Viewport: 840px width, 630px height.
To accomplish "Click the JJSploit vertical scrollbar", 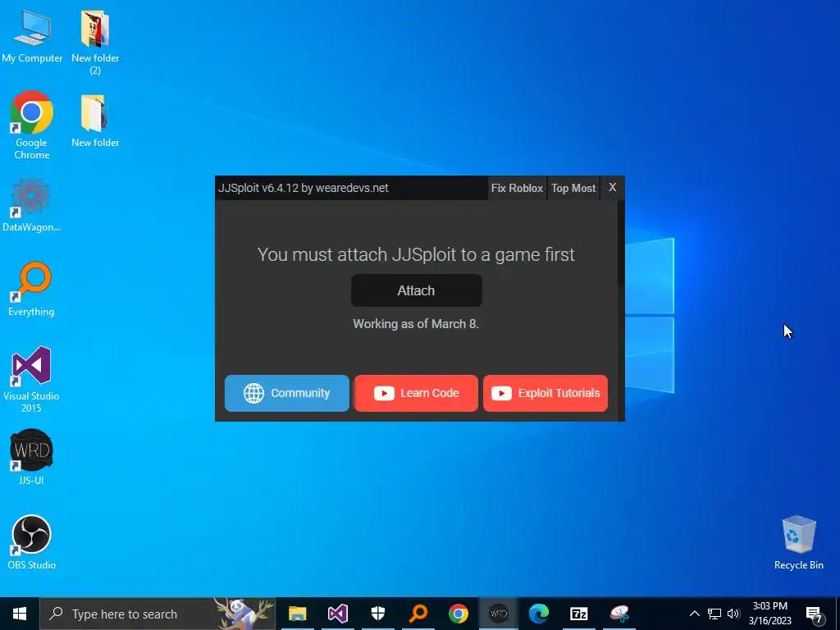I will [x=621, y=244].
